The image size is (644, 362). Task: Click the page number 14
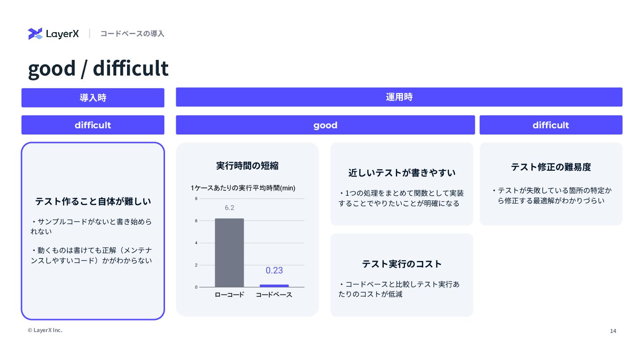[x=613, y=331]
